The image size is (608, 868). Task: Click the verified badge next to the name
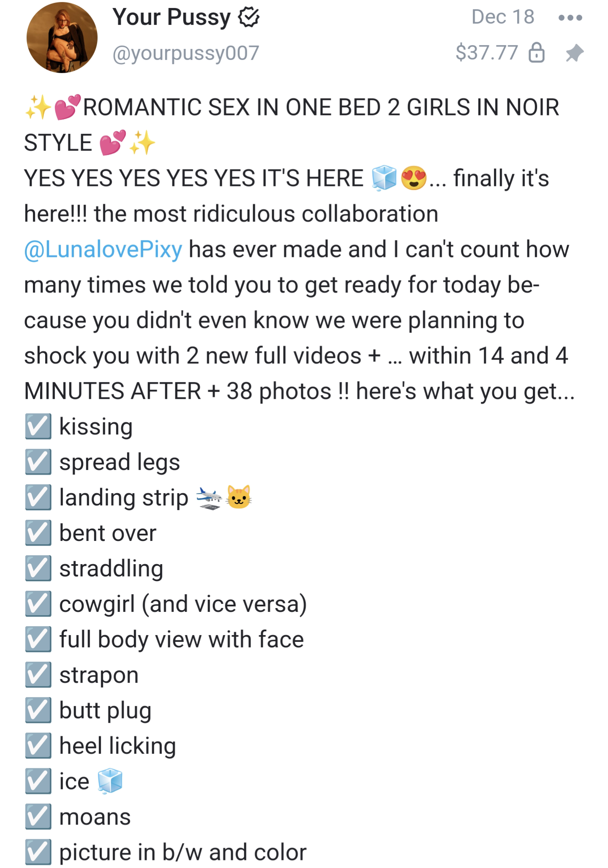(249, 17)
